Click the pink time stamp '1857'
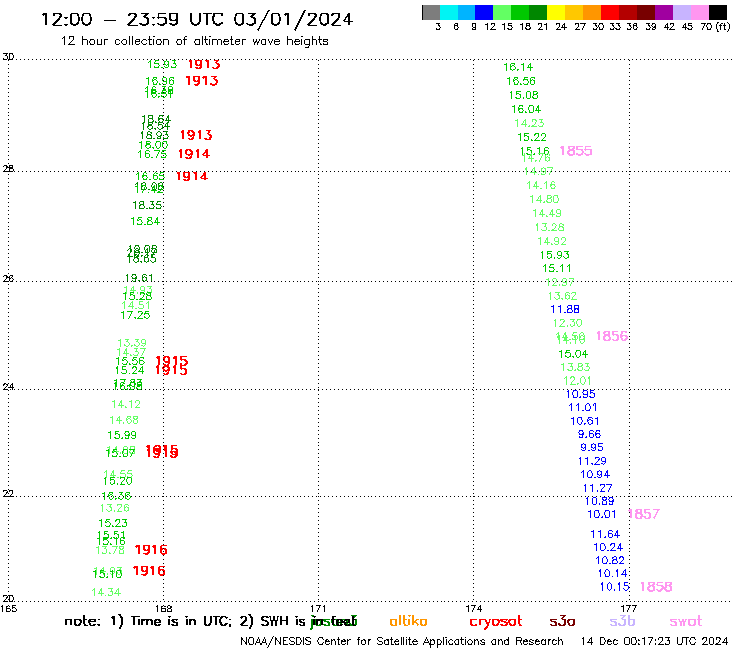Screen dimensions: 740x650 (644, 514)
